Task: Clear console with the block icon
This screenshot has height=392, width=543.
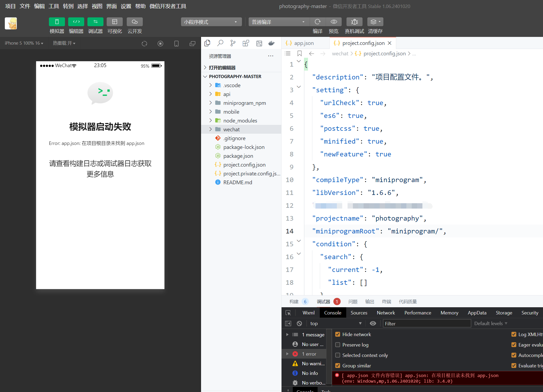Action: (299, 324)
